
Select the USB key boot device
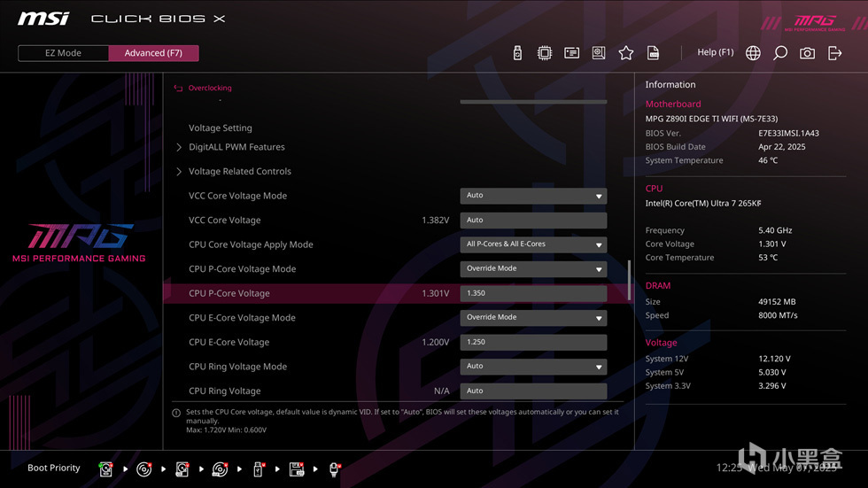[x=258, y=469]
